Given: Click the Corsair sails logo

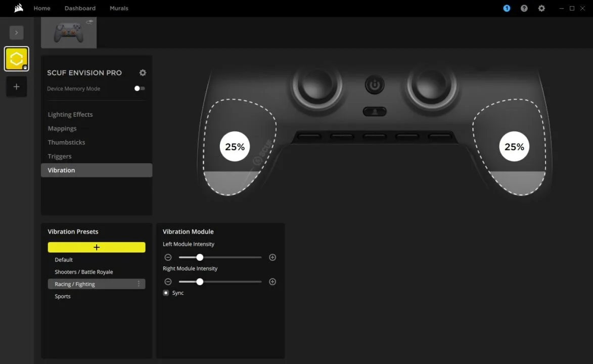Looking at the screenshot, I should [x=18, y=8].
